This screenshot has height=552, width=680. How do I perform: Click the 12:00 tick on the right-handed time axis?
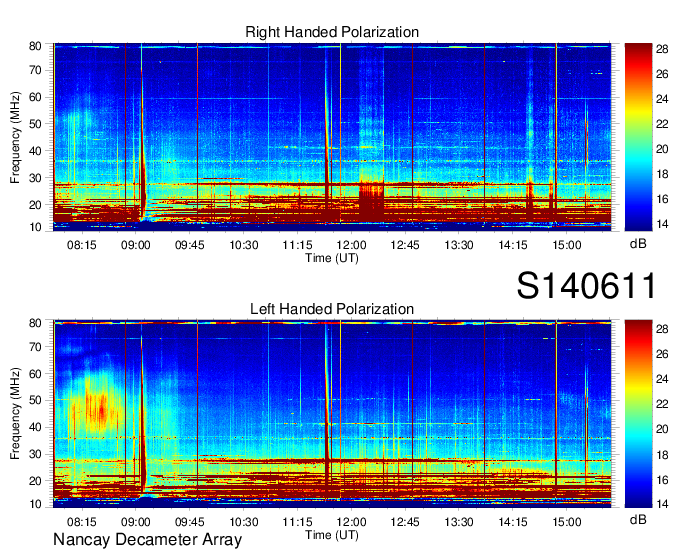click(x=351, y=245)
